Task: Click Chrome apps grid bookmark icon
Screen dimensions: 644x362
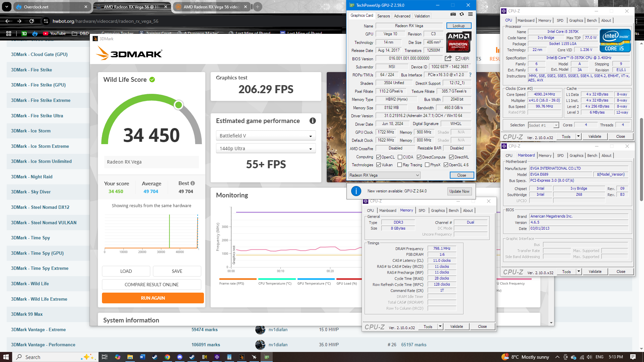Action: [x=9, y=34]
